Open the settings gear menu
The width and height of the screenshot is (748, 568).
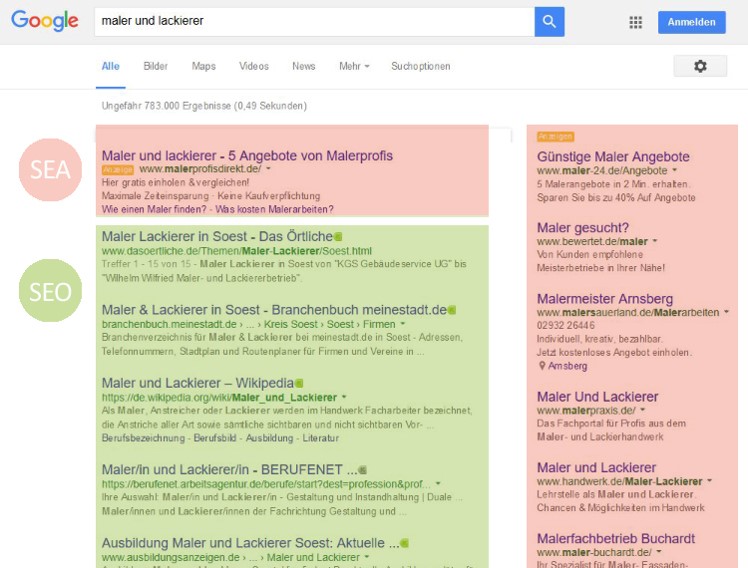point(700,66)
